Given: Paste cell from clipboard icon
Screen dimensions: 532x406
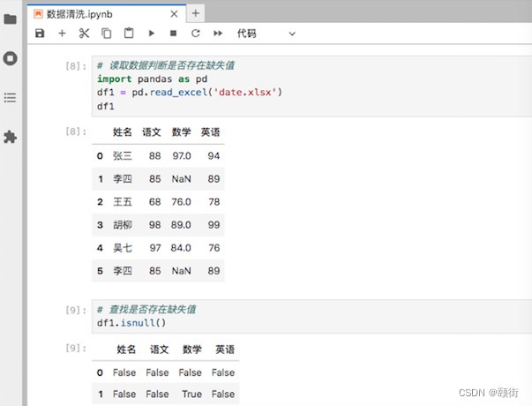Looking at the screenshot, I should point(129,34).
